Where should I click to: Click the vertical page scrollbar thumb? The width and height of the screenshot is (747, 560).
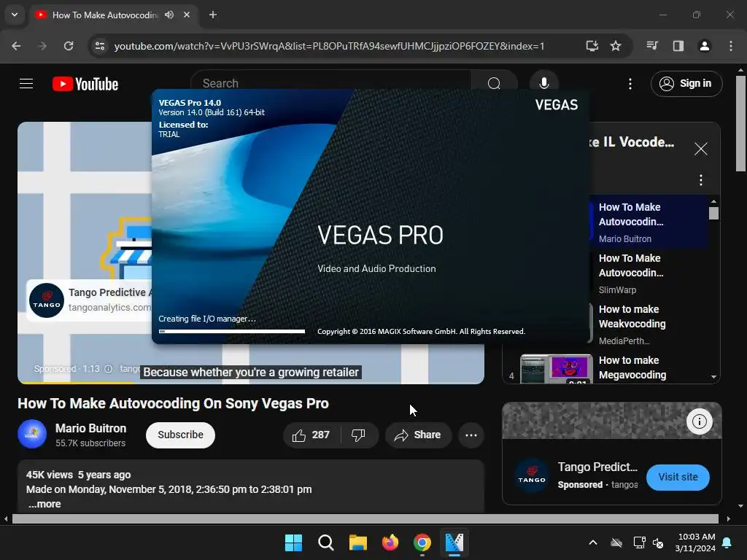coord(741,122)
